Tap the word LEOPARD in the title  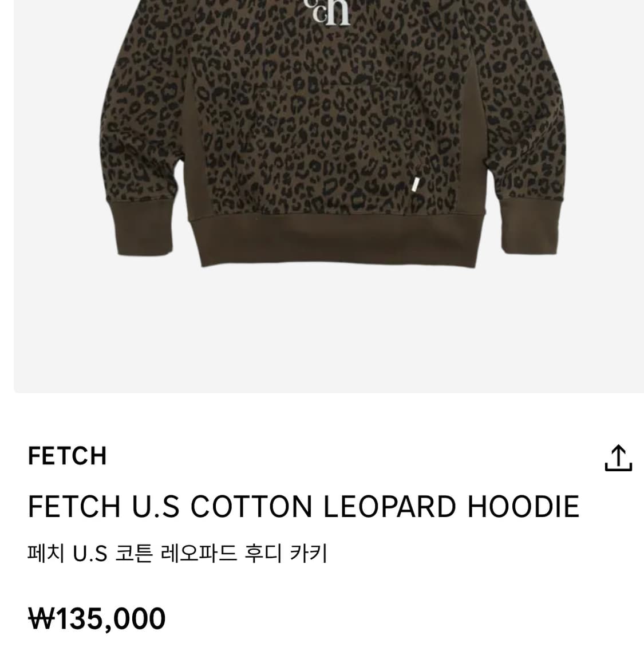[389, 506]
